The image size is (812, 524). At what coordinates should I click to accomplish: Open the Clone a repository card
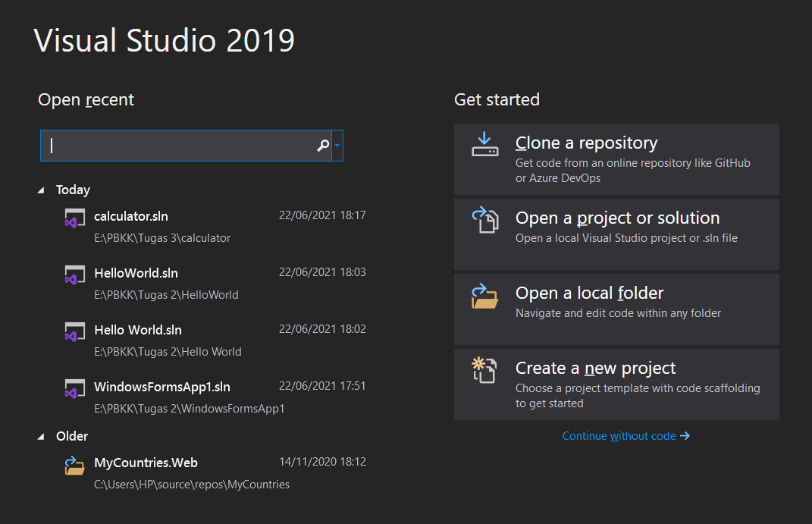(x=616, y=159)
